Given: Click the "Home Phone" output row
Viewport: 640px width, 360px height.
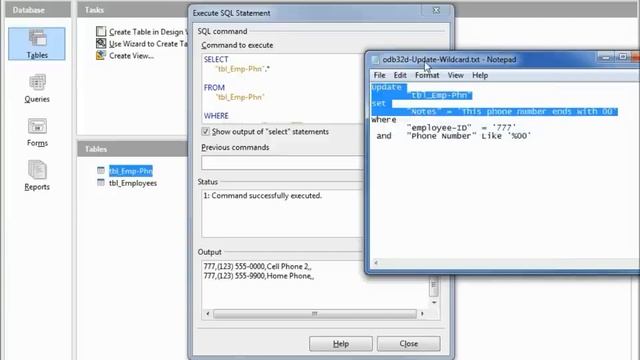Looking at the screenshot, I should (x=259, y=276).
